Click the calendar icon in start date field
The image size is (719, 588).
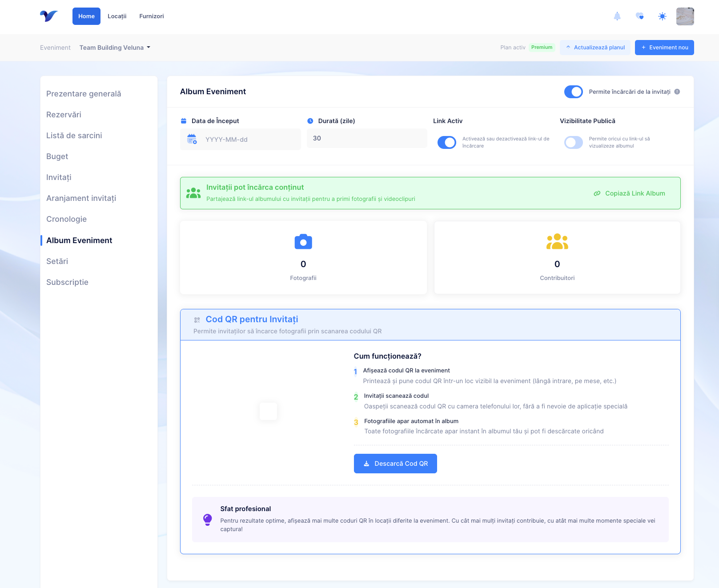point(192,139)
